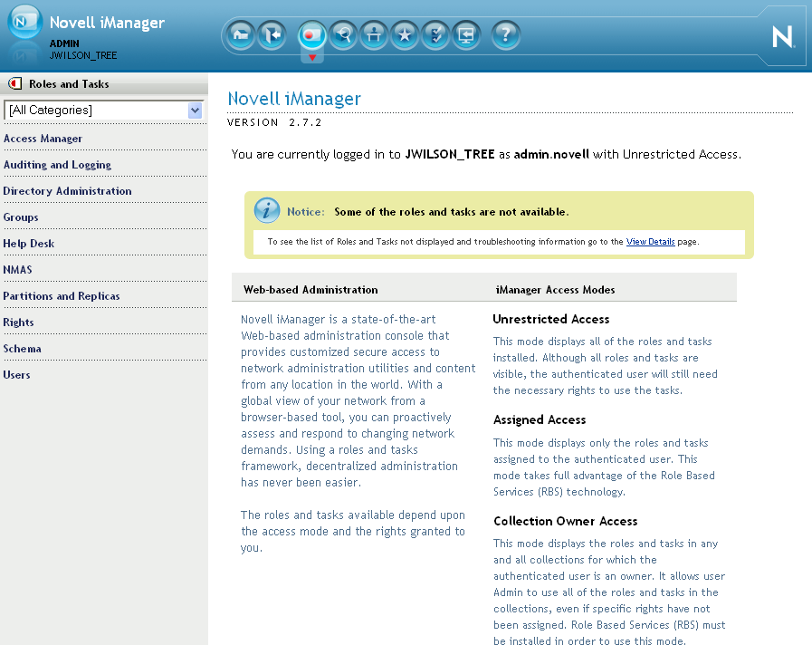This screenshot has height=645, width=812.
Task: Go to the Home page icon
Action: coord(240,35)
